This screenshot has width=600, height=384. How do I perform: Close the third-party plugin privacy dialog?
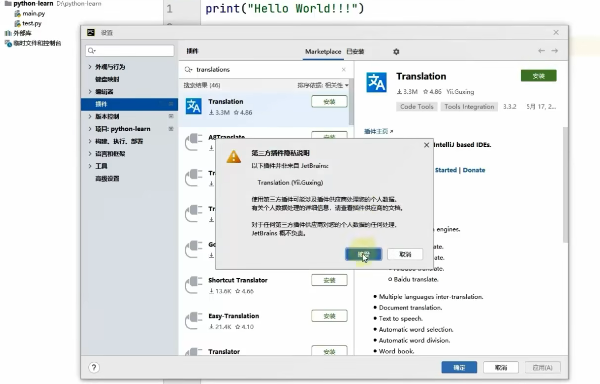coord(426,145)
